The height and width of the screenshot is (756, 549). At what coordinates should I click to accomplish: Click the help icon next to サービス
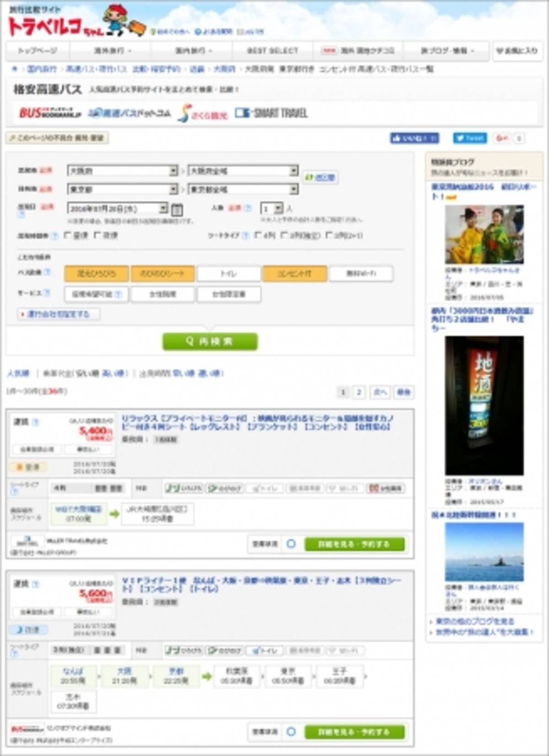pyautogui.click(x=46, y=293)
